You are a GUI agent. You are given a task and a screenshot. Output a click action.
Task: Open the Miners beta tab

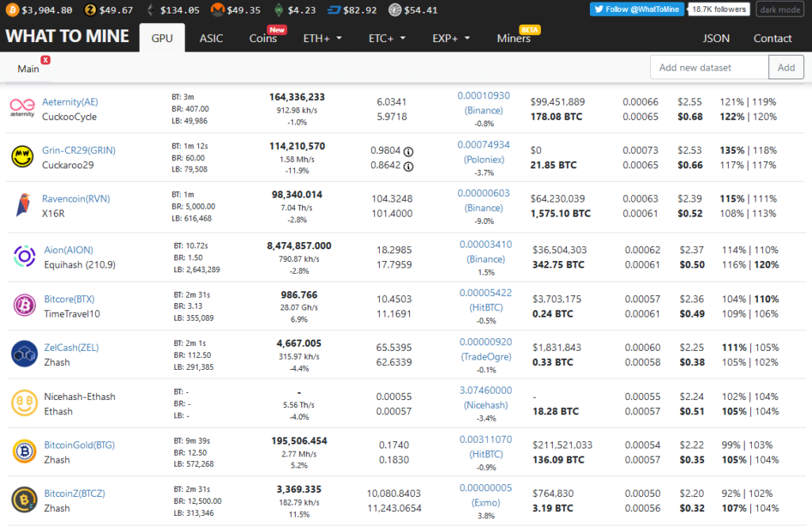point(515,38)
